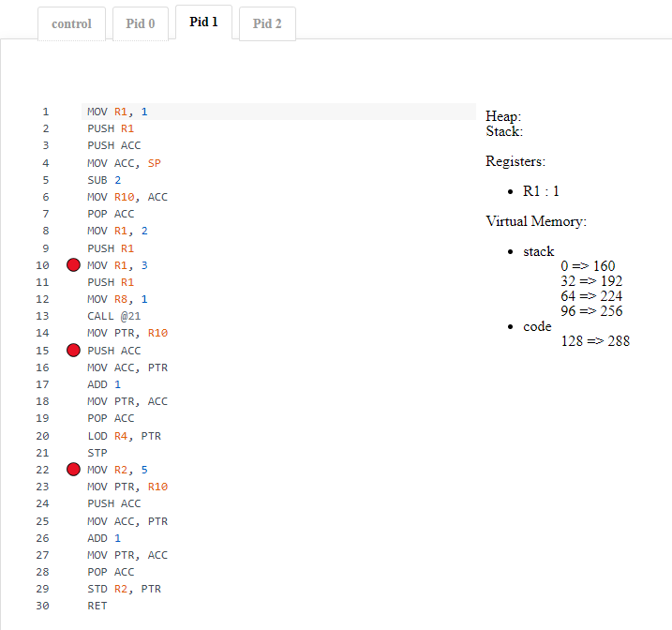This screenshot has height=630, width=672.
Task: Click line number 13 in gutter
Action: [42, 316]
